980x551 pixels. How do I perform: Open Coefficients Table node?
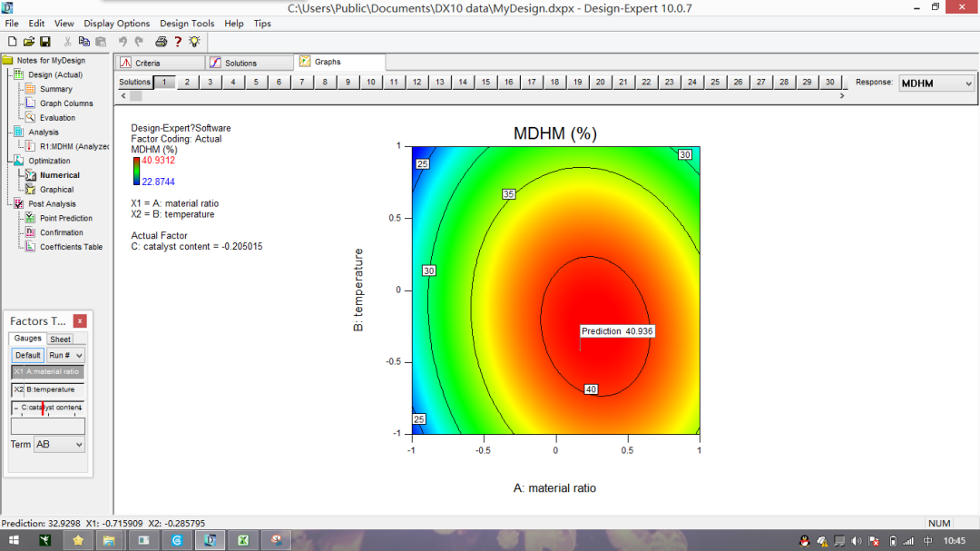click(71, 248)
